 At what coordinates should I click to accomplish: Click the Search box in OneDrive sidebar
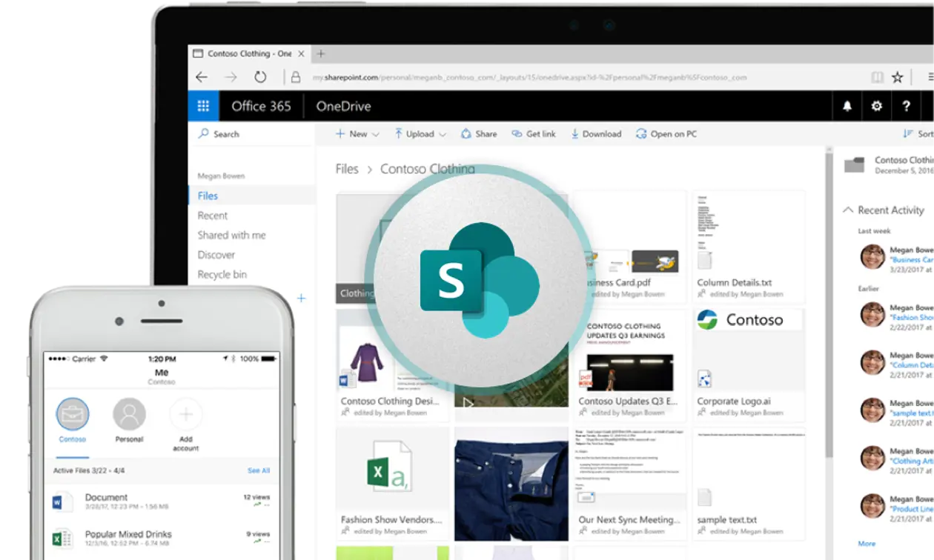252,134
